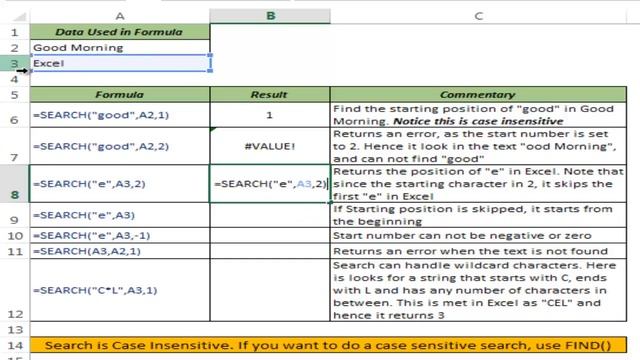Image resolution: width=640 pixels, height=360 pixels.
Task: Click inside the B8 formula being edited
Action: coord(270,184)
